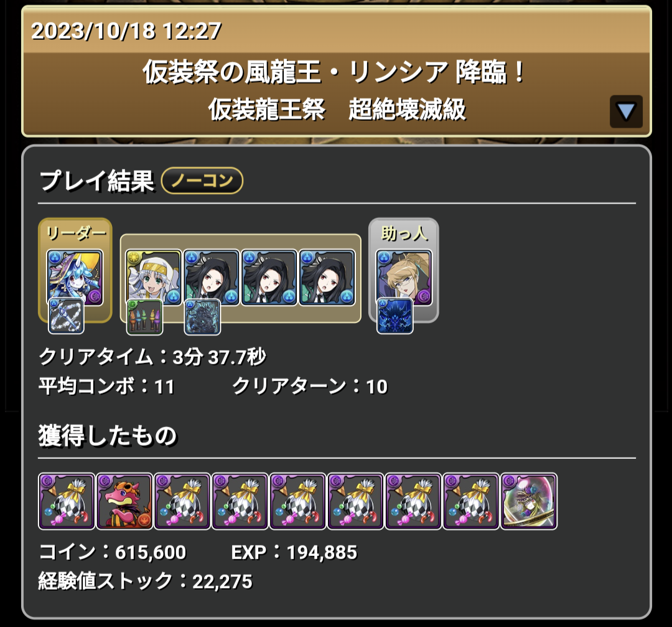Tap the ノーコン badge
Viewport: 672px width, 627px height.
(202, 181)
